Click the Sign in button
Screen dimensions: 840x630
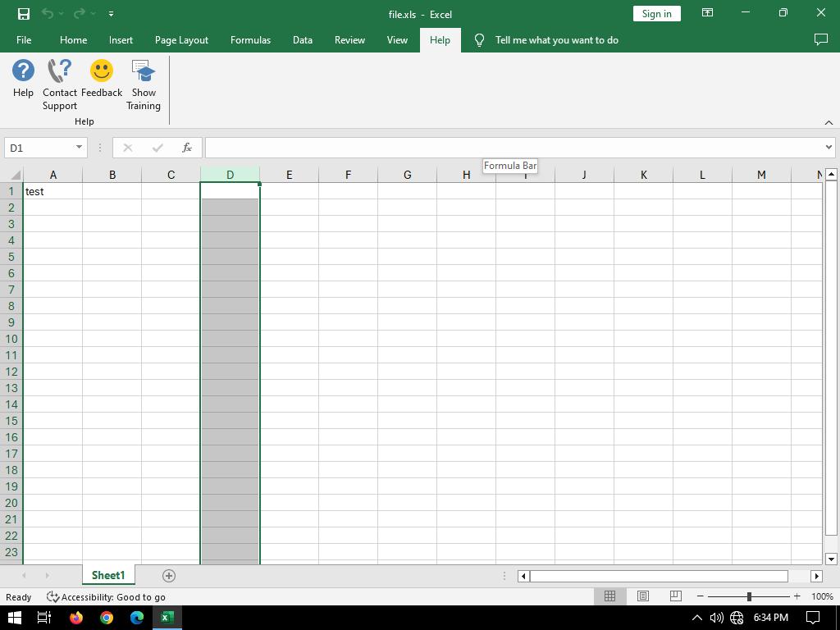coord(656,13)
